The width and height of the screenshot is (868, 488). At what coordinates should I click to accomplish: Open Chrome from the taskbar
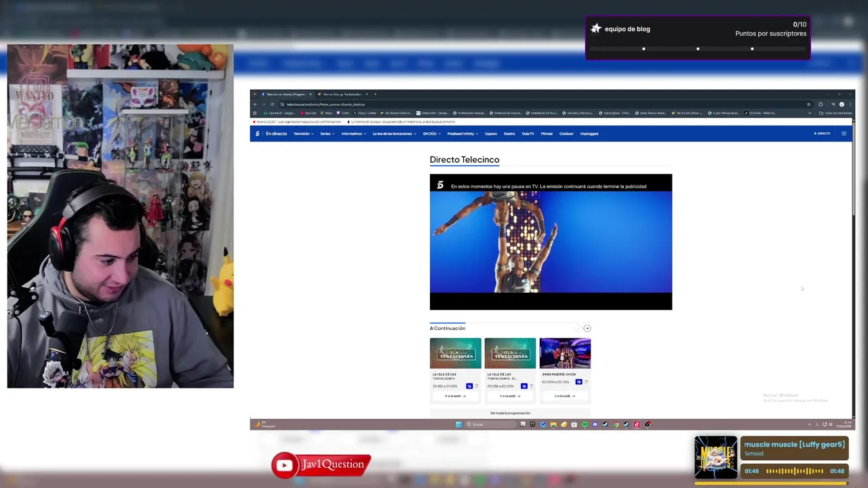[x=616, y=424]
